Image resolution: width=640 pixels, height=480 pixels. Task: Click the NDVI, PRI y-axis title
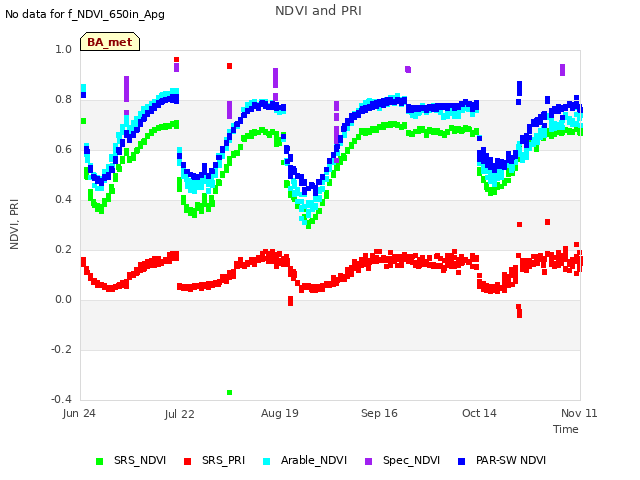pos(14,224)
